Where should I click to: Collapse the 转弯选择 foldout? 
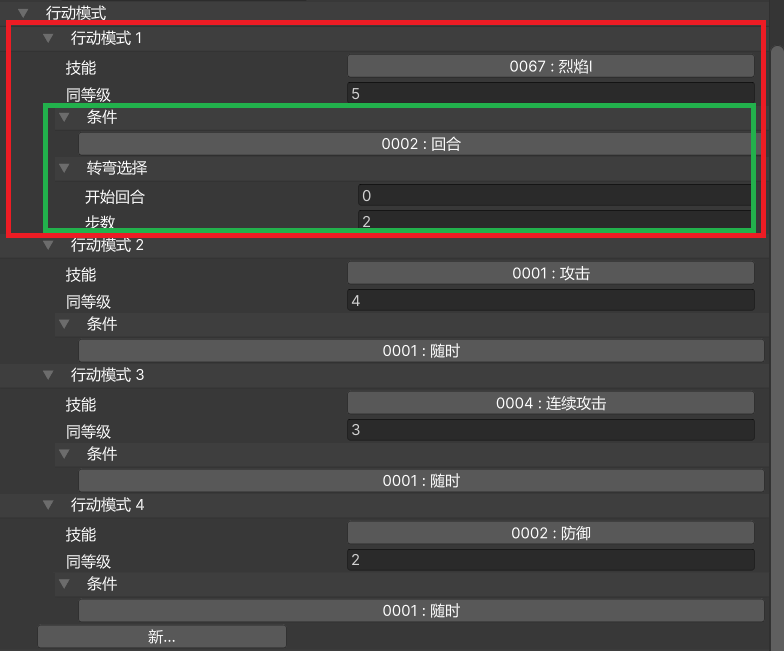pos(64,168)
